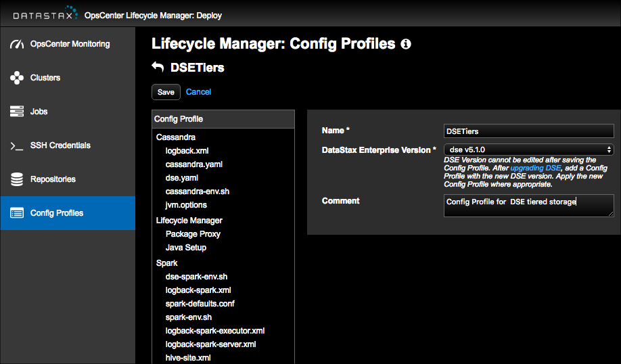Select spark-defaults.conf entry
Screen dimensions: 621x364
200,304
